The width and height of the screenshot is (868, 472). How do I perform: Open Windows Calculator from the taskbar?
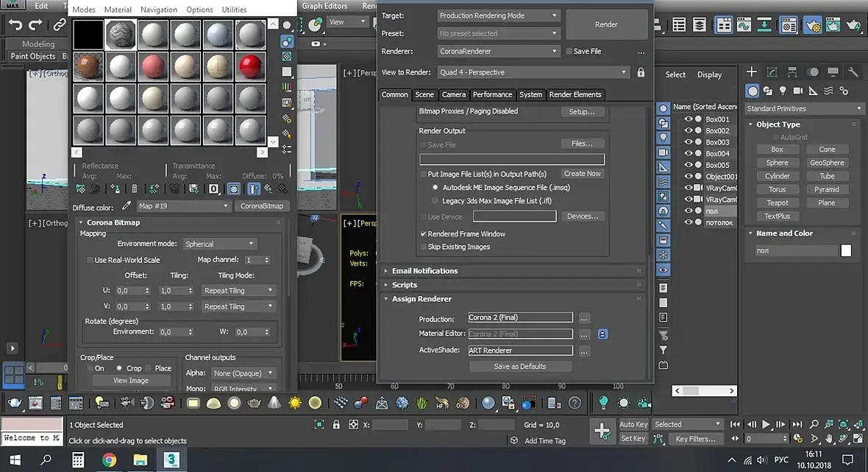click(77, 459)
